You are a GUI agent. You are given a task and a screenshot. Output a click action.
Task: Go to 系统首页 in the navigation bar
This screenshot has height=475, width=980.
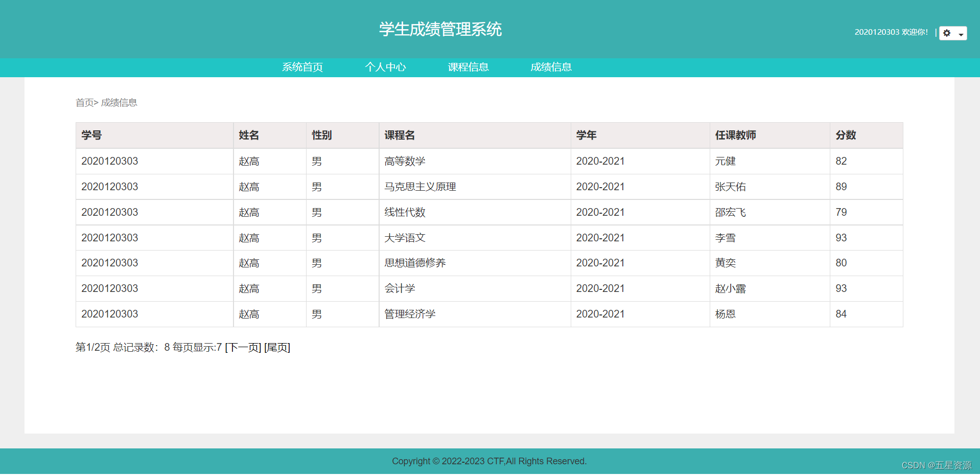pyautogui.click(x=302, y=67)
